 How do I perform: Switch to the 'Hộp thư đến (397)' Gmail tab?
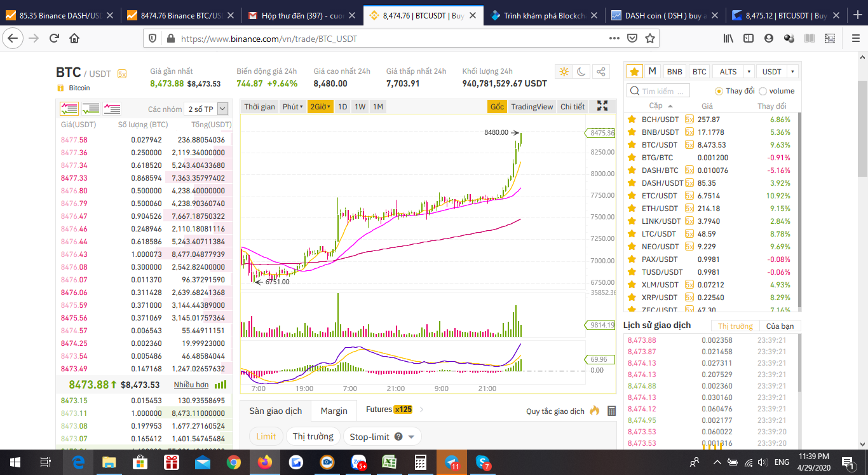tap(302, 15)
